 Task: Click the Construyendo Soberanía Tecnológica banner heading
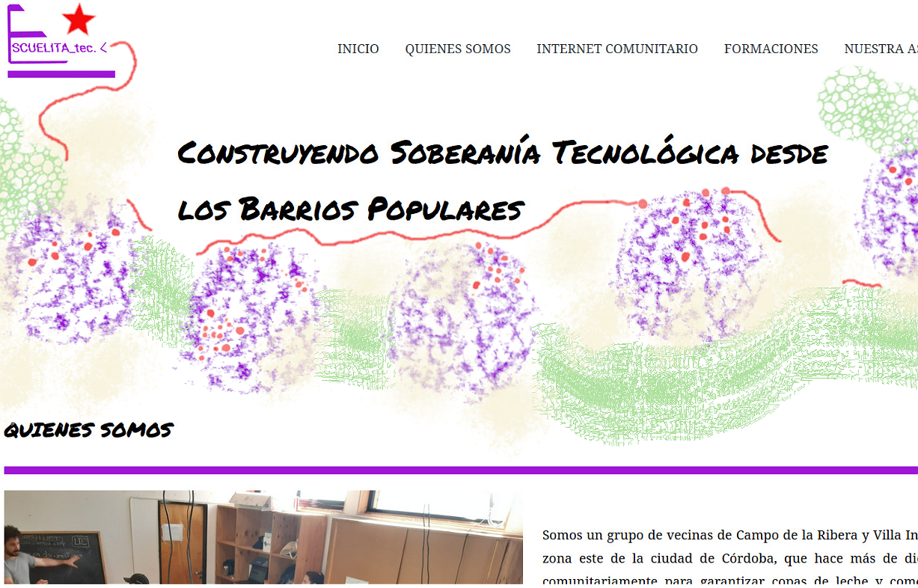pos(502,180)
